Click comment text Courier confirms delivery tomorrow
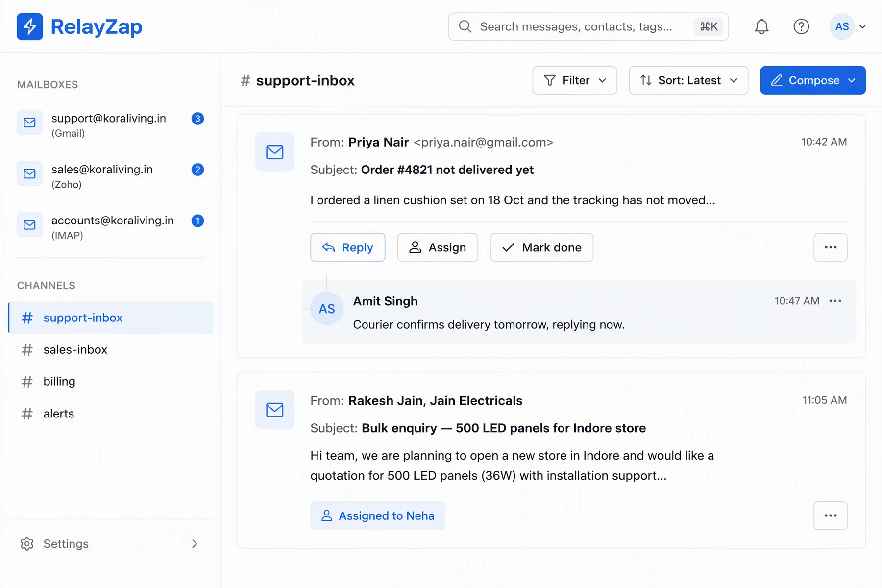Screen dimensions: 882x588 click(x=489, y=325)
